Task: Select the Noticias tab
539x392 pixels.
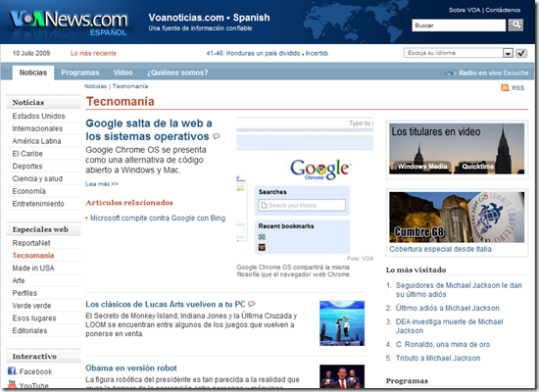Action: pos(33,73)
